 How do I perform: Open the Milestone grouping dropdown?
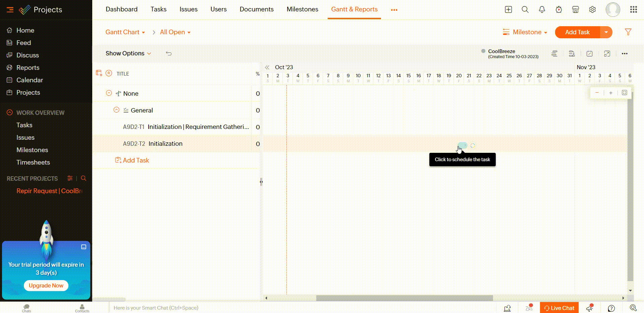pyautogui.click(x=525, y=32)
